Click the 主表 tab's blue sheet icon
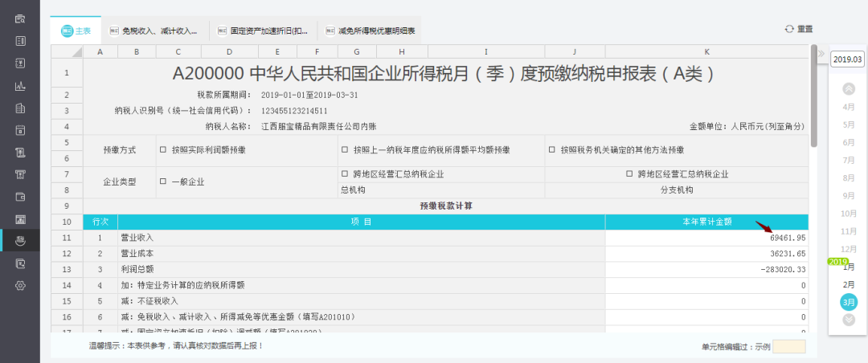 click(67, 31)
